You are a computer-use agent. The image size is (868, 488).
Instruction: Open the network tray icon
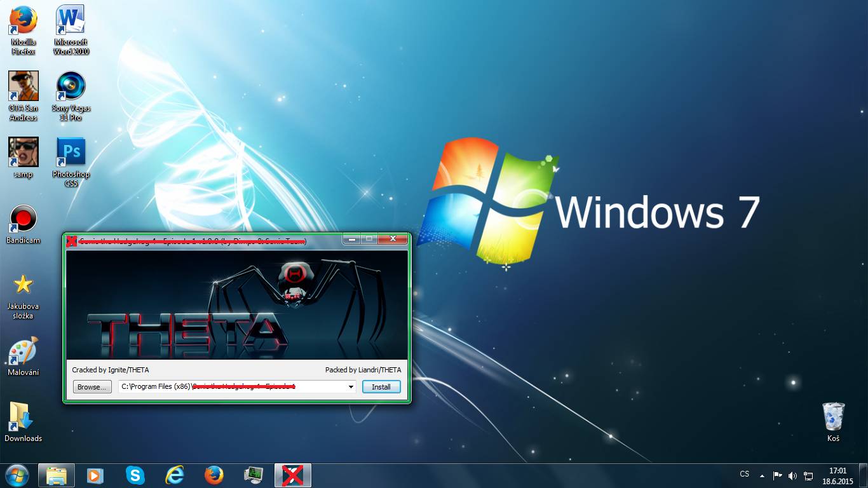[808, 475]
